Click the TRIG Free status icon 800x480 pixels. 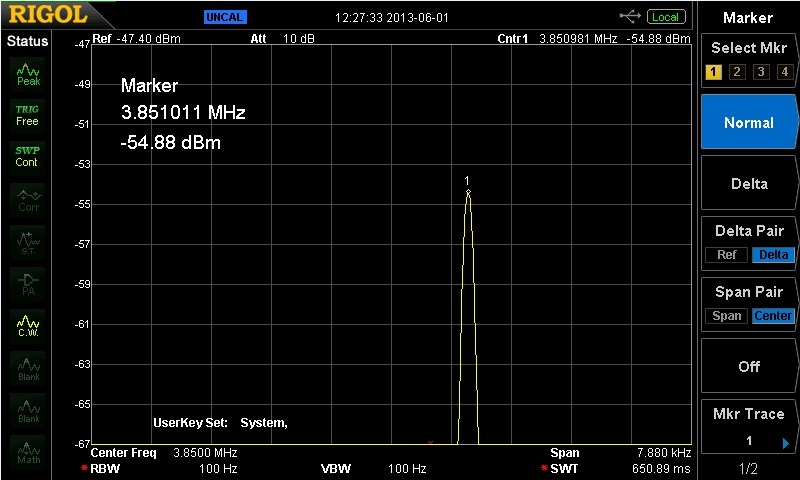click(x=28, y=115)
